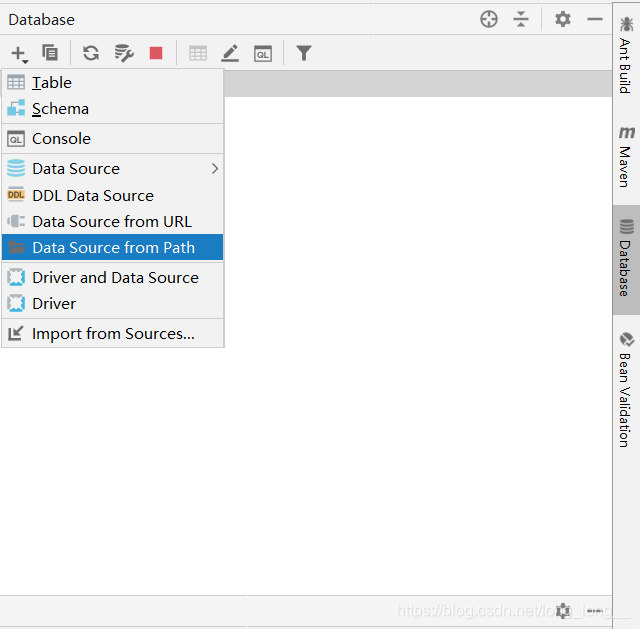The image size is (640, 629).
Task: Select Schema menu entry
Action: (113, 109)
